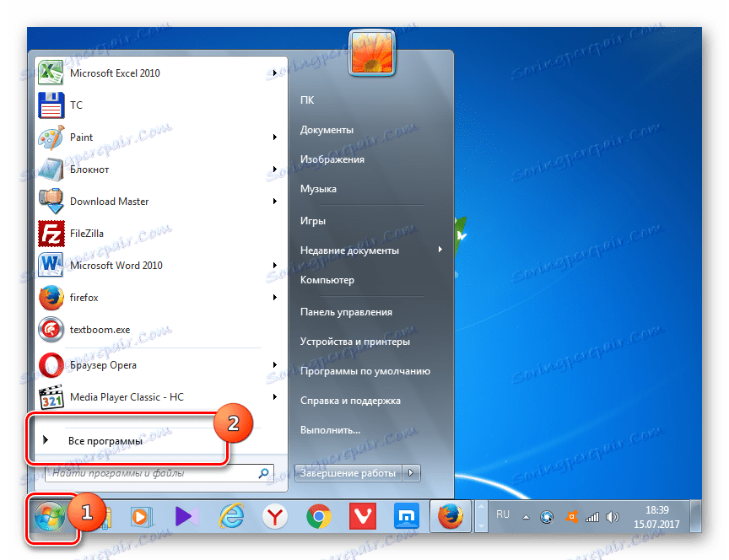Open Paint palette icon

click(51, 137)
